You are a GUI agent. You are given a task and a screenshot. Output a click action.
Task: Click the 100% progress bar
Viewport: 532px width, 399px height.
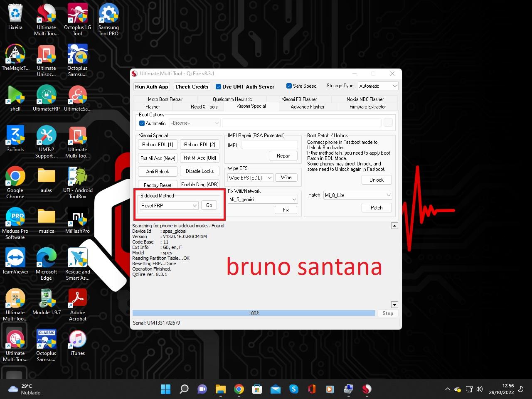[x=254, y=313]
